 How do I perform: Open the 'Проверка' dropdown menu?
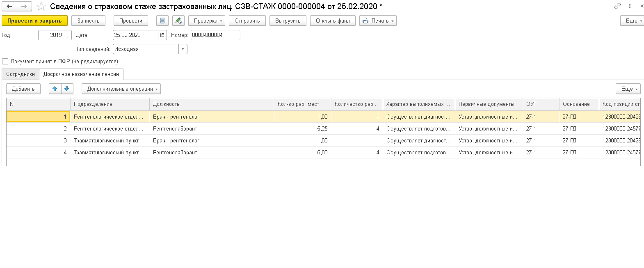click(x=207, y=21)
